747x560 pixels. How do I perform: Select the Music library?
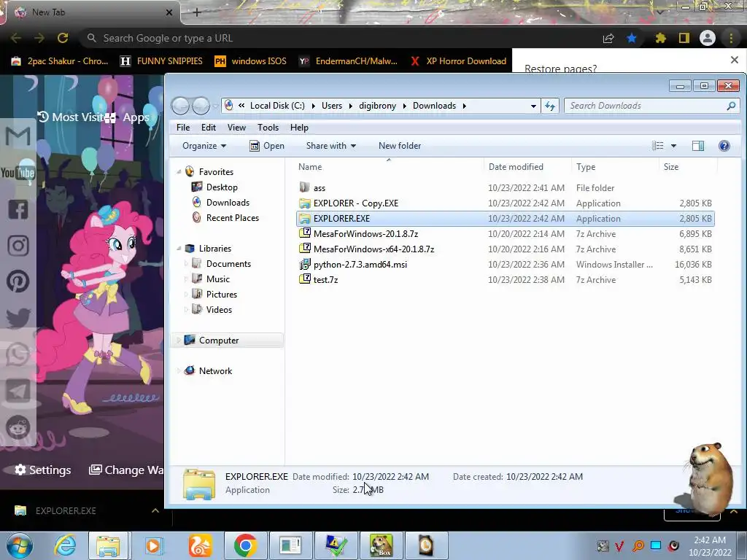[x=210, y=279]
